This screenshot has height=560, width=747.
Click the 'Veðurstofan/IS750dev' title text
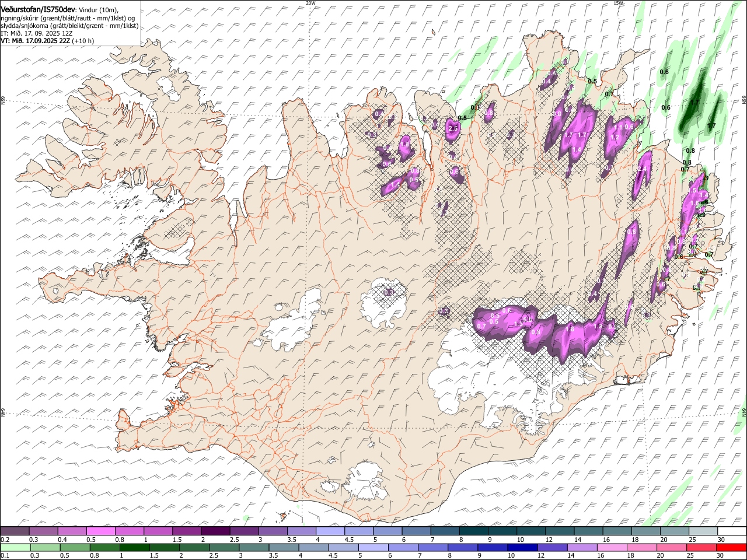point(38,9)
